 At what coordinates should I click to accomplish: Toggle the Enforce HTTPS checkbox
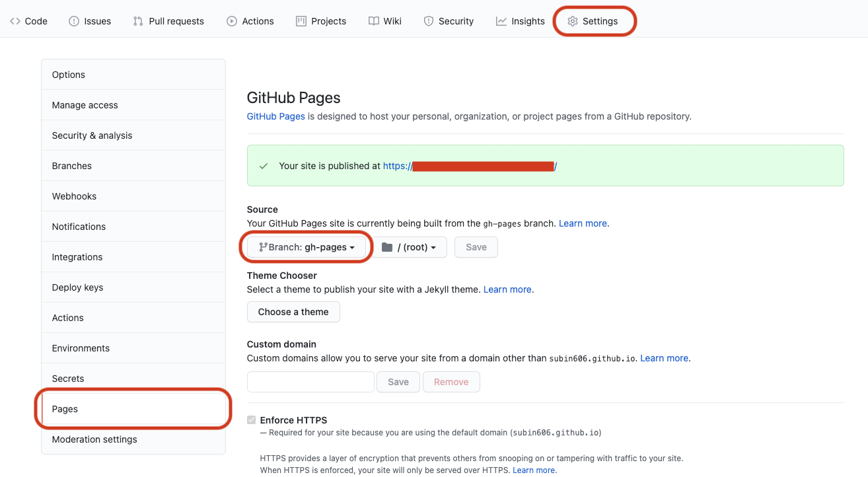[x=251, y=420]
